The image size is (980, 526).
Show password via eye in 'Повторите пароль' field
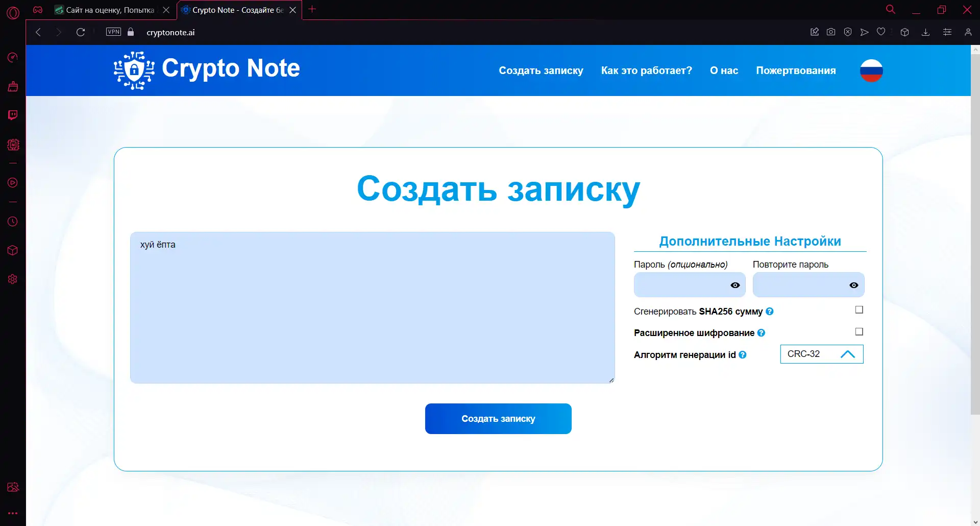point(854,285)
